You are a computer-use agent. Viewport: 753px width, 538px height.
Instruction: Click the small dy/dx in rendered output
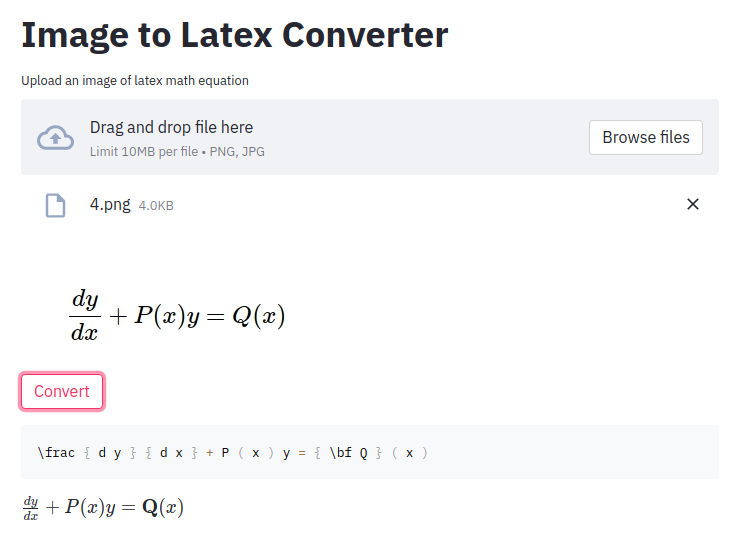(x=31, y=508)
